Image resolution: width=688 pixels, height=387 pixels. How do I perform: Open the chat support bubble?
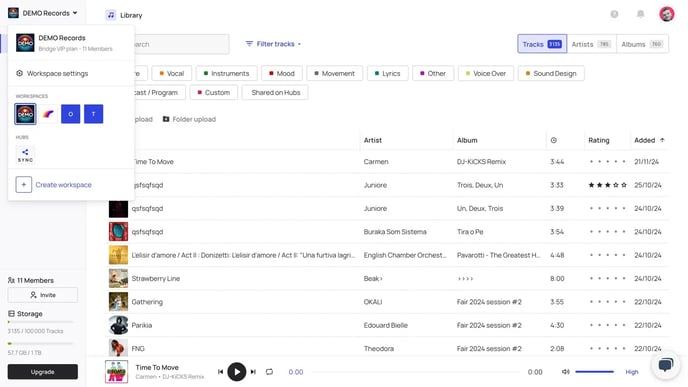666,365
